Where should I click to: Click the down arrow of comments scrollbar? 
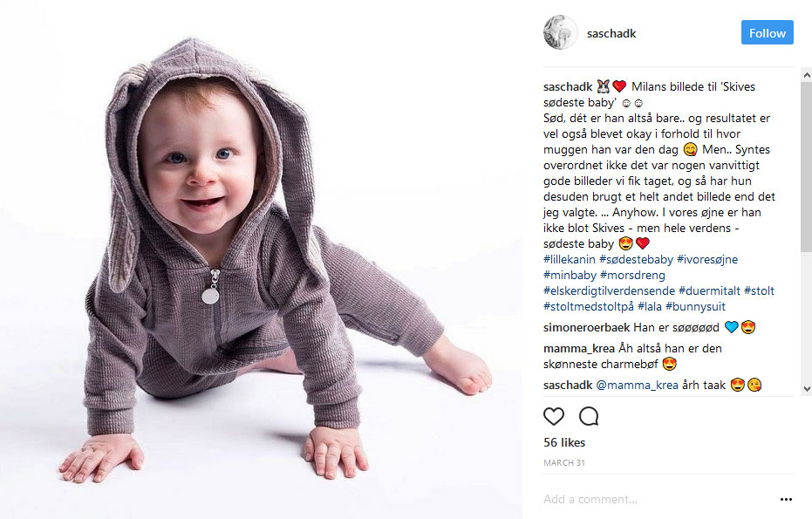click(806, 388)
